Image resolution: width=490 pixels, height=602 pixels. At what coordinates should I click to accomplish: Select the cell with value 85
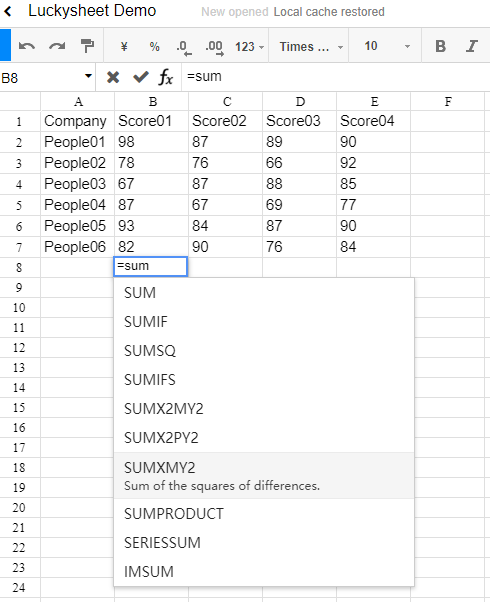[374, 184]
